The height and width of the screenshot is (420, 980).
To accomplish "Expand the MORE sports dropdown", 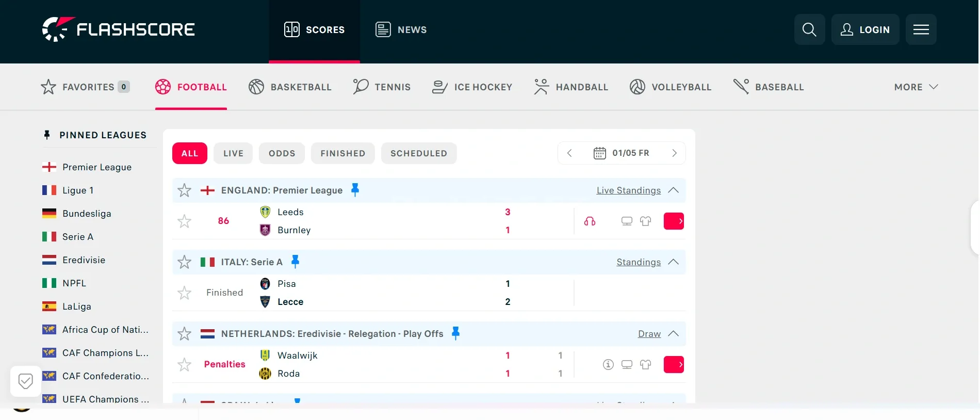I will coord(916,87).
